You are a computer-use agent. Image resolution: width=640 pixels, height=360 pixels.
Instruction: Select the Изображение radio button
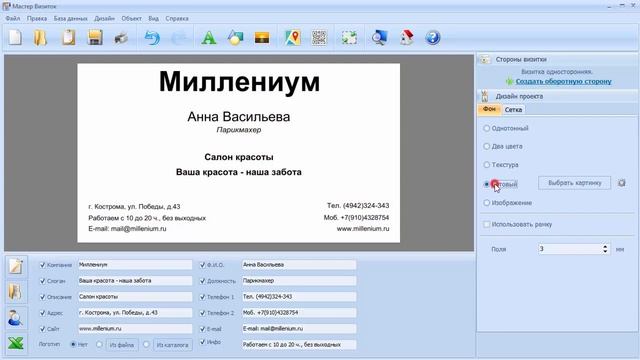(x=487, y=203)
